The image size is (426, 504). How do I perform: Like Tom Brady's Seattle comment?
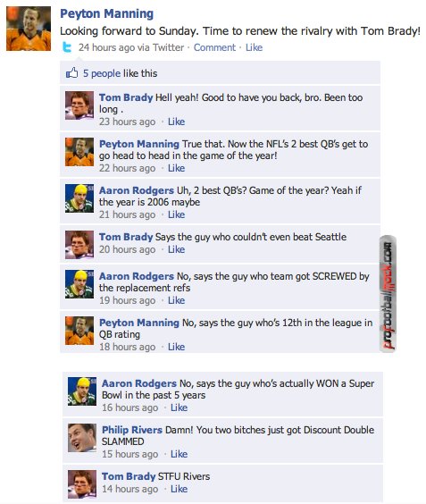[x=176, y=249]
